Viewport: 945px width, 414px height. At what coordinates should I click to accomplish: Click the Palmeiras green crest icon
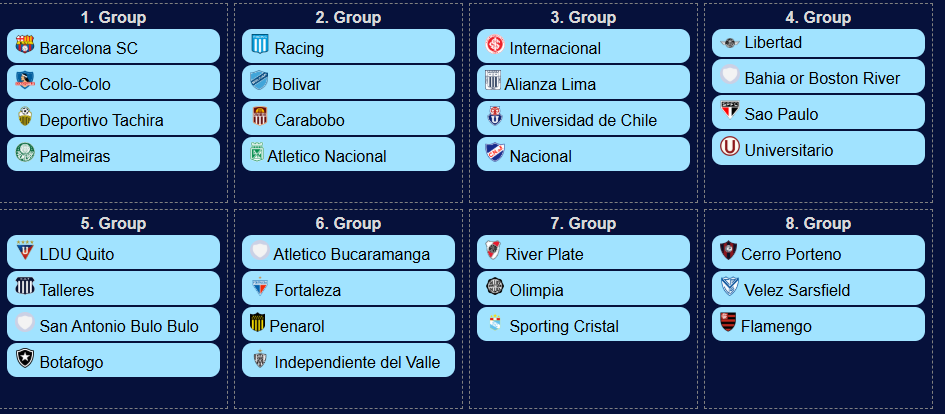[25, 152]
